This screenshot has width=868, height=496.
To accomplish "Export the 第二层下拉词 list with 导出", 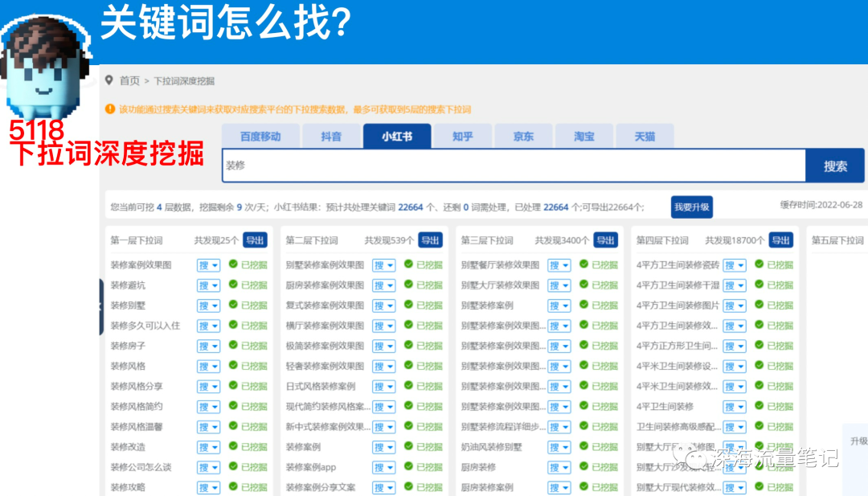I will click(x=430, y=240).
